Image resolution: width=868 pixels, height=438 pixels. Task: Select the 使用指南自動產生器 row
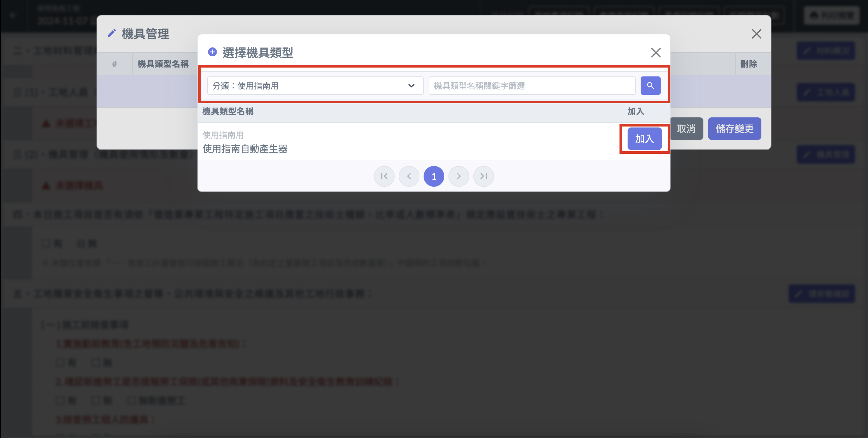tap(245, 149)
